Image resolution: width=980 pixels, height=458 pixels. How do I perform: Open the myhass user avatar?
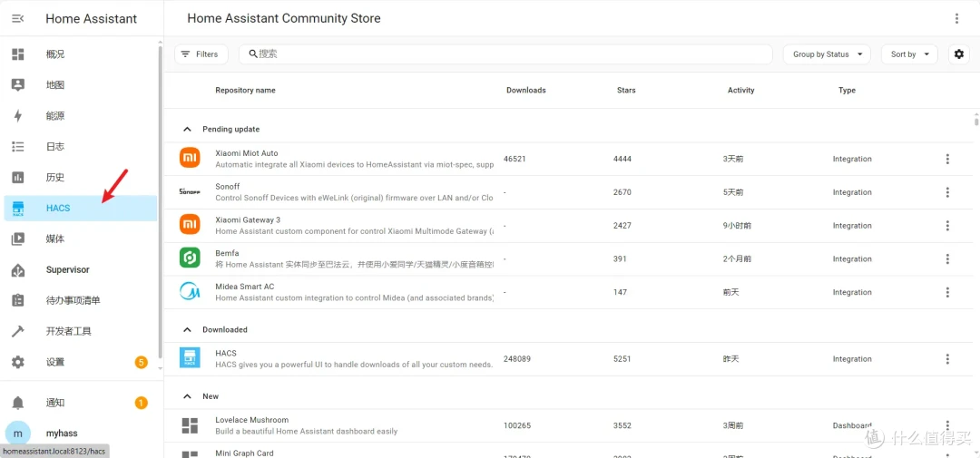18,433
